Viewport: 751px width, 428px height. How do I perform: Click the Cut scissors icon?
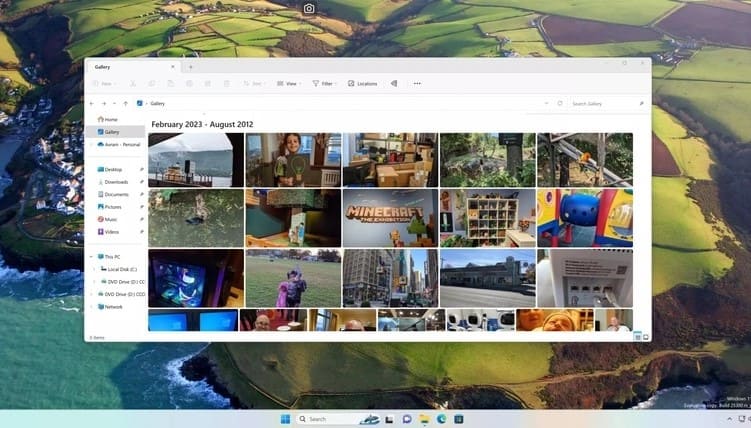(133, 84)
